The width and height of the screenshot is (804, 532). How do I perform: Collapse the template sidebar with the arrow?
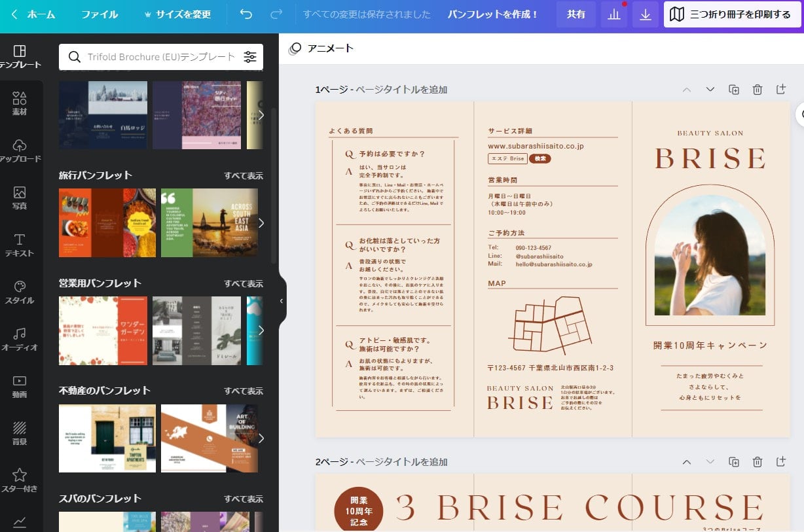click(x=282, y=300)
